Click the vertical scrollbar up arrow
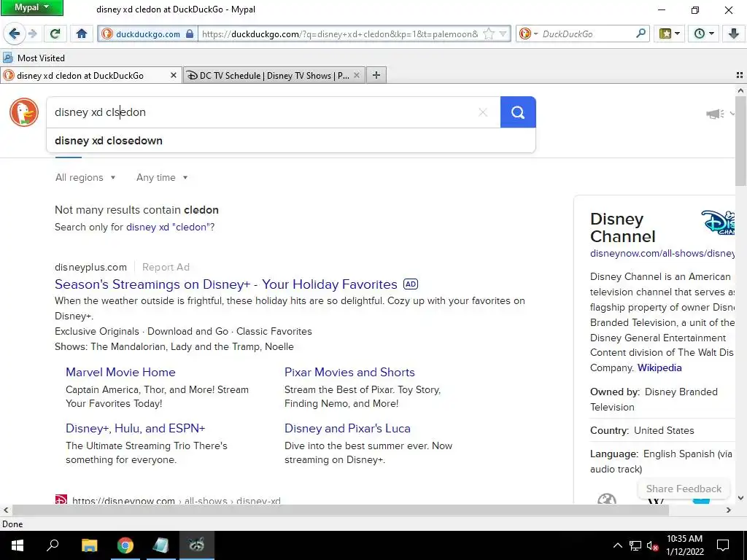The width and height of the screenshot is (747, 560). pos(740,90)
